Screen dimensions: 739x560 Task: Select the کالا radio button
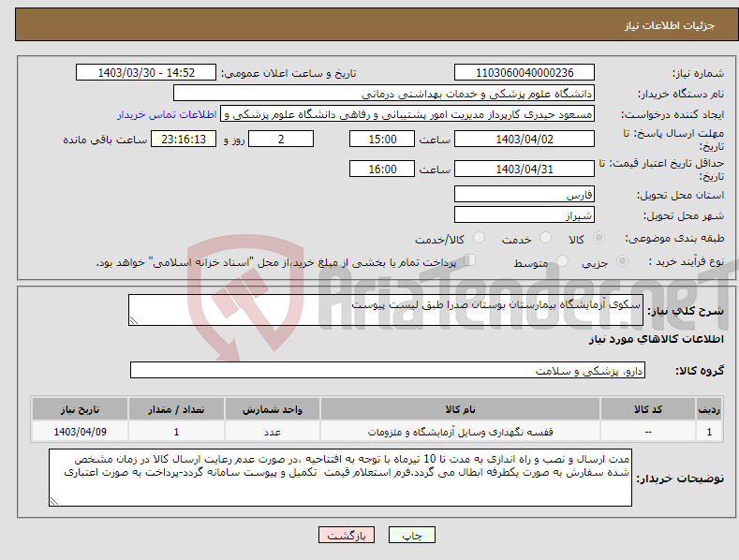pyautogui.click(x=599, y=238)
